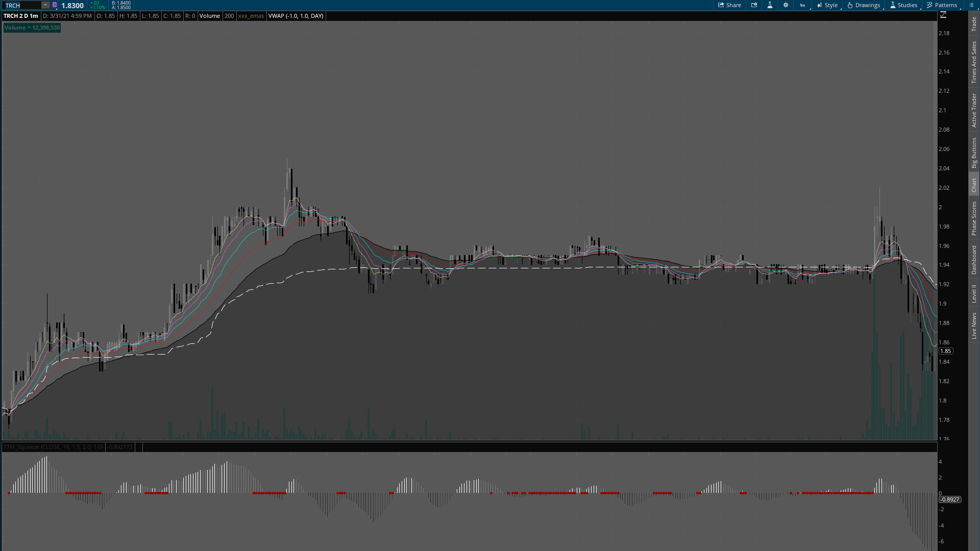Click the Share chart icon
The width and height of the screenshot is (980, 551).
coord(729,5)
